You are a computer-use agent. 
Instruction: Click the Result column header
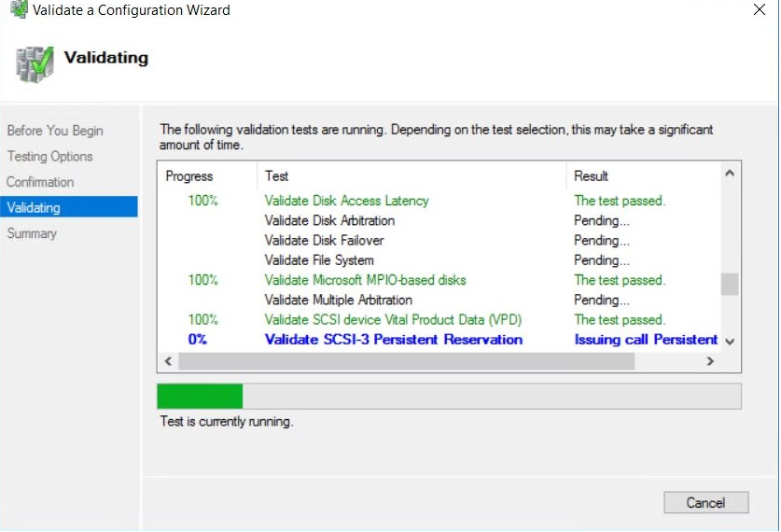[x=592, y=176]
